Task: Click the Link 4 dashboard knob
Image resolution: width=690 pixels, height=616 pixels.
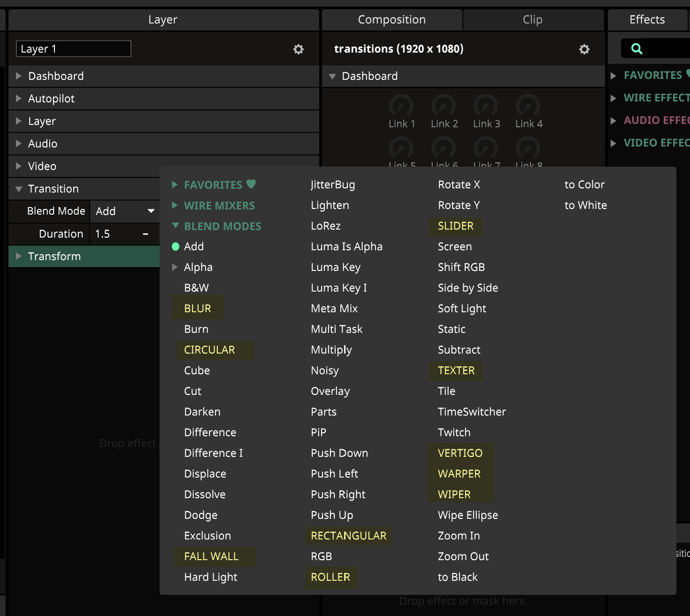Action: click(x=528, y=106)
